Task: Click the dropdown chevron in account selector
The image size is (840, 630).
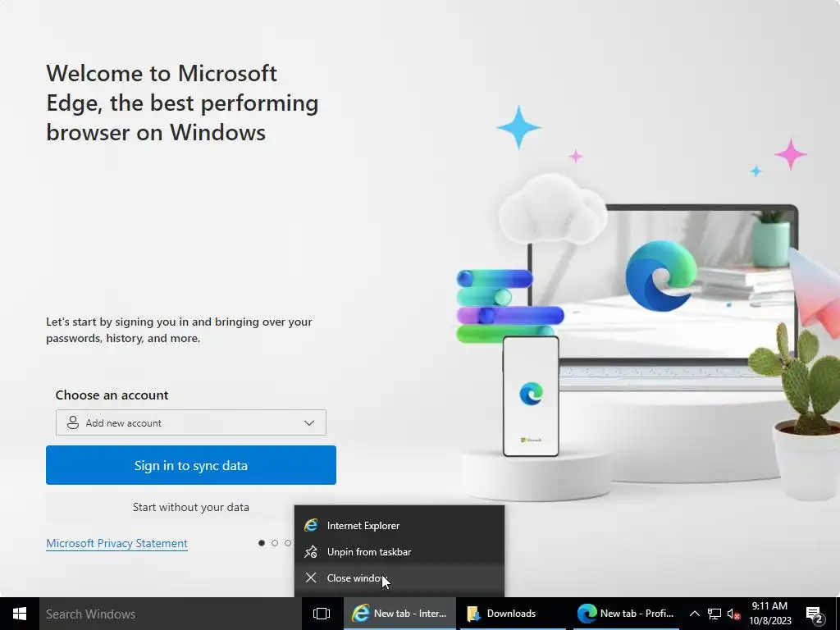Action: pyautogui.click(x=309, y=422)
